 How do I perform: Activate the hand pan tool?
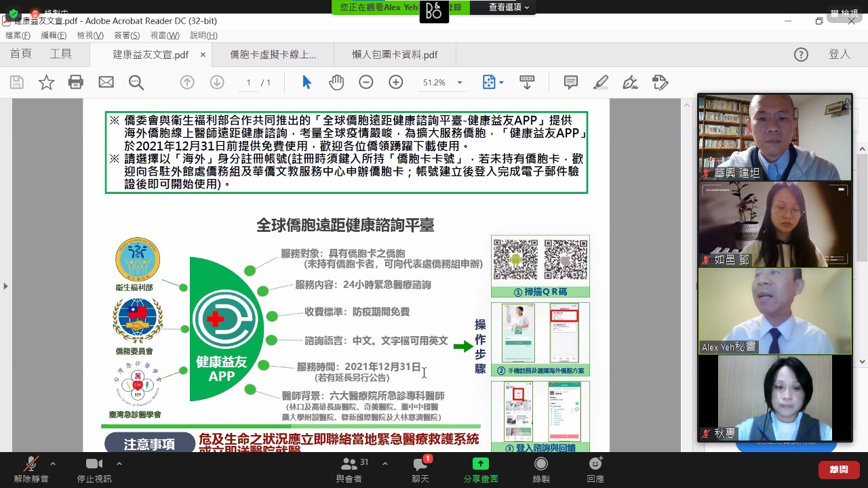tap(336, 83)
